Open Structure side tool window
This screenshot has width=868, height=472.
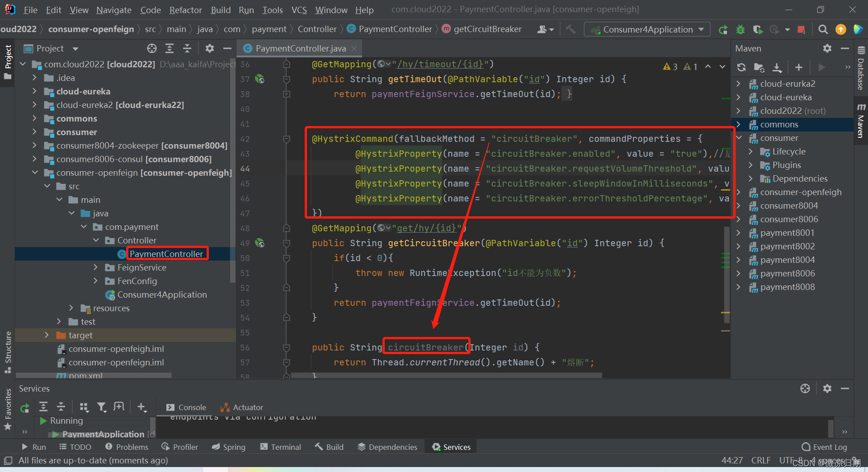[8, 352]
